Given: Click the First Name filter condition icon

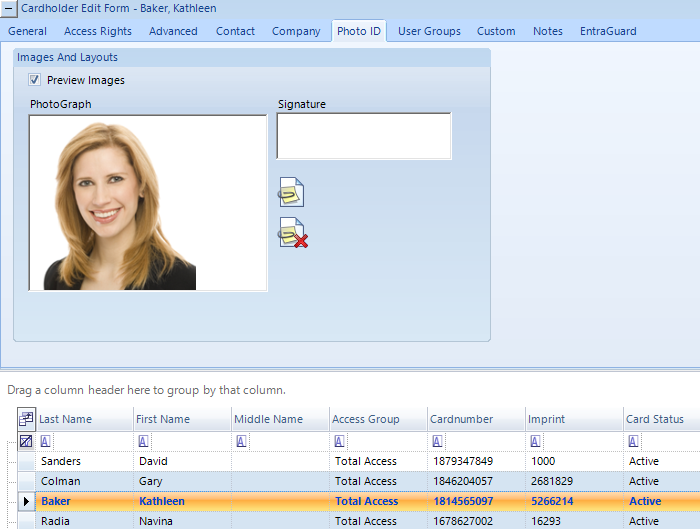Looking at the screenshot, I should [x=143, y=441].
